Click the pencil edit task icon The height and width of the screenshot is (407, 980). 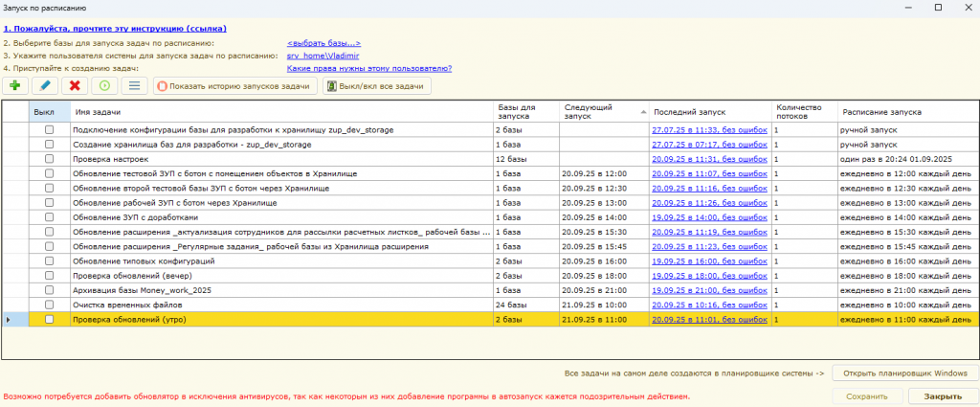pyautogui.click(x=44, y=86)
